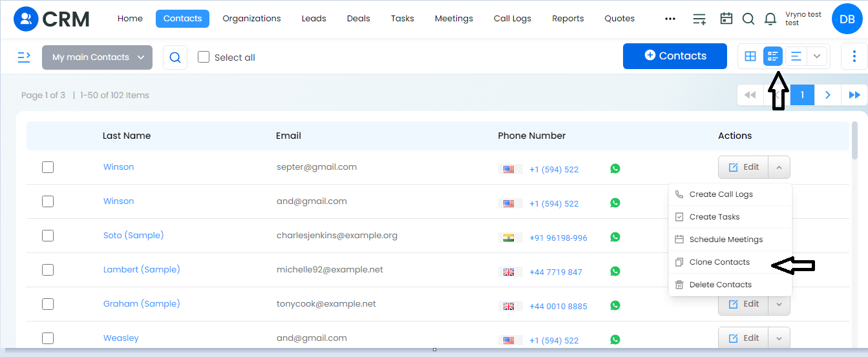Open the Quotes tab

tap(620, 19)
